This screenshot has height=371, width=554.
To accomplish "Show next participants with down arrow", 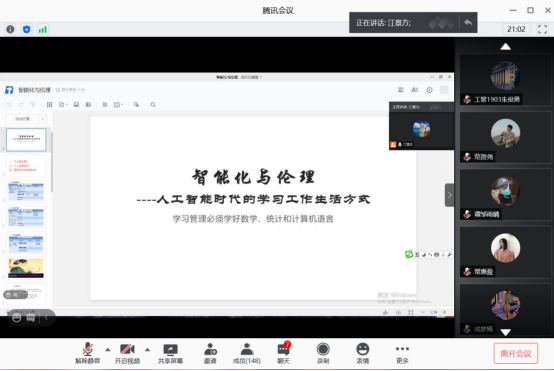I will [506, 332].
